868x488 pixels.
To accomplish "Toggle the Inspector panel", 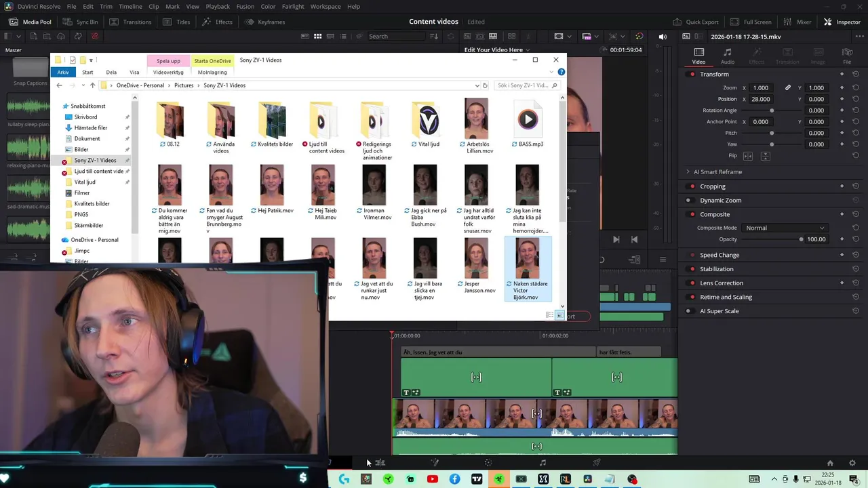I will pyautogui.click(x=842, y=22).
